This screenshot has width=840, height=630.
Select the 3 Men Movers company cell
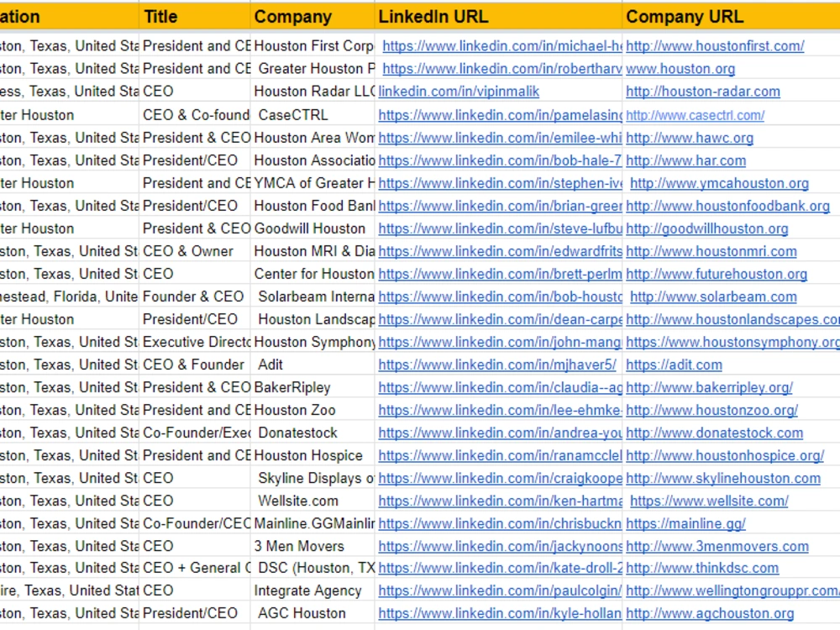(x=312, y=547)
